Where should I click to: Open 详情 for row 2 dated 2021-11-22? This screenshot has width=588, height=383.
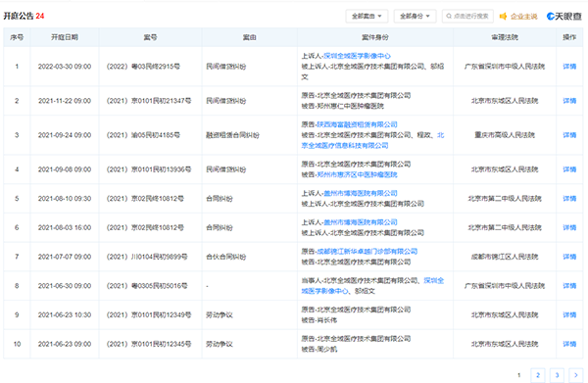[569, 101]
